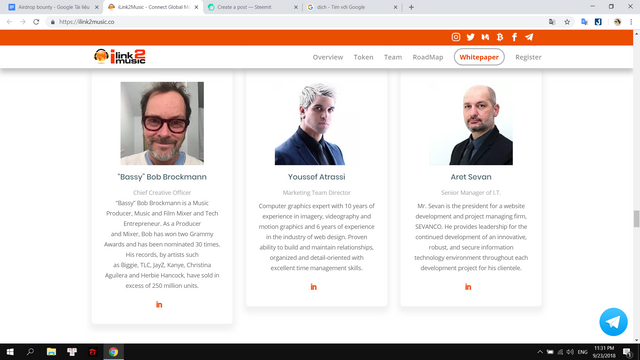Screen dimensions: 640x360
Task: Open the Twitter icon in orange header
Action: pyautogui.click(x=471, y=37)
